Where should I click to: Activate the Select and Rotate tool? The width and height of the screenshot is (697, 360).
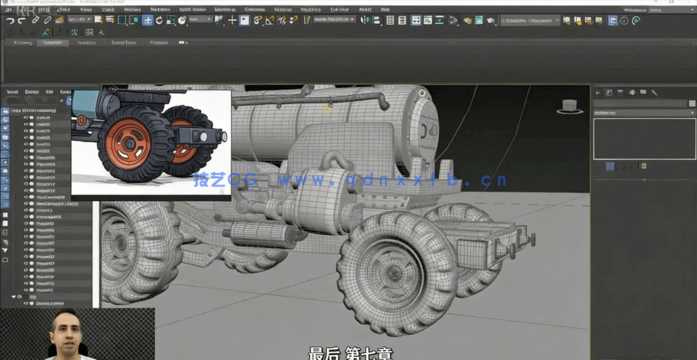[159, 20]
